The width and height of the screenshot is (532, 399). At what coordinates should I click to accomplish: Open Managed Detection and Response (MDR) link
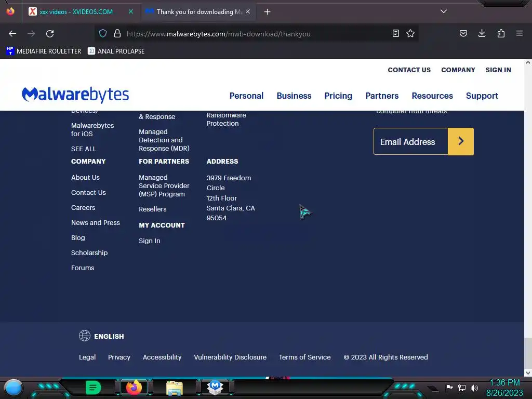point(164,140)
